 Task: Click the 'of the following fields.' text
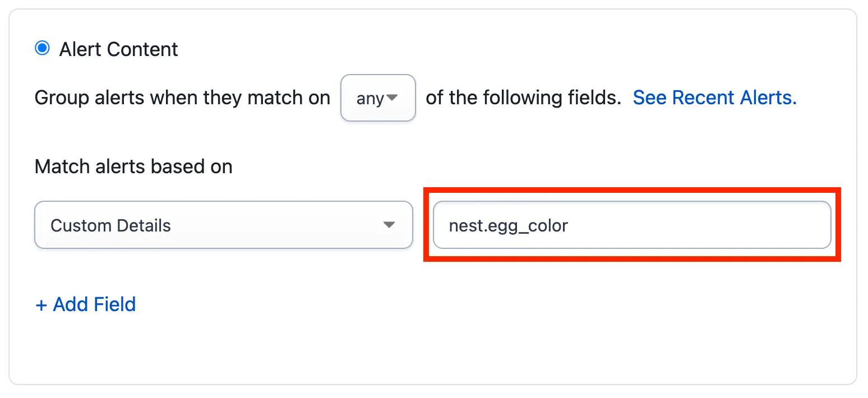(523, 98)
